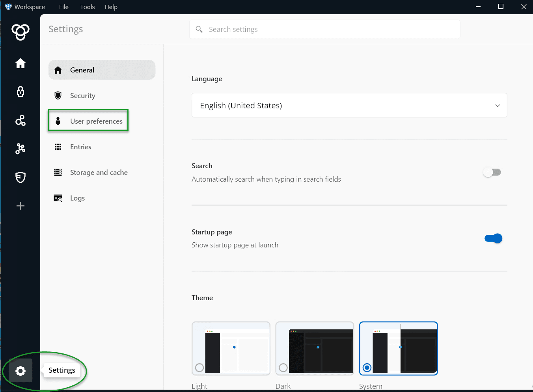The height and width of the screenshot is (392, 533).
Task: Open User preferences settings section
Action: click(96, 121)
